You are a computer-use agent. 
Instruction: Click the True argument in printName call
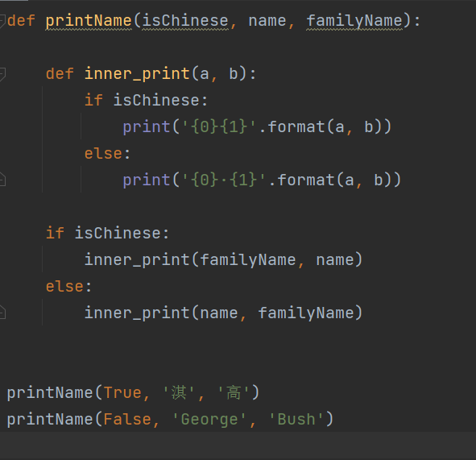coord(122,393)
